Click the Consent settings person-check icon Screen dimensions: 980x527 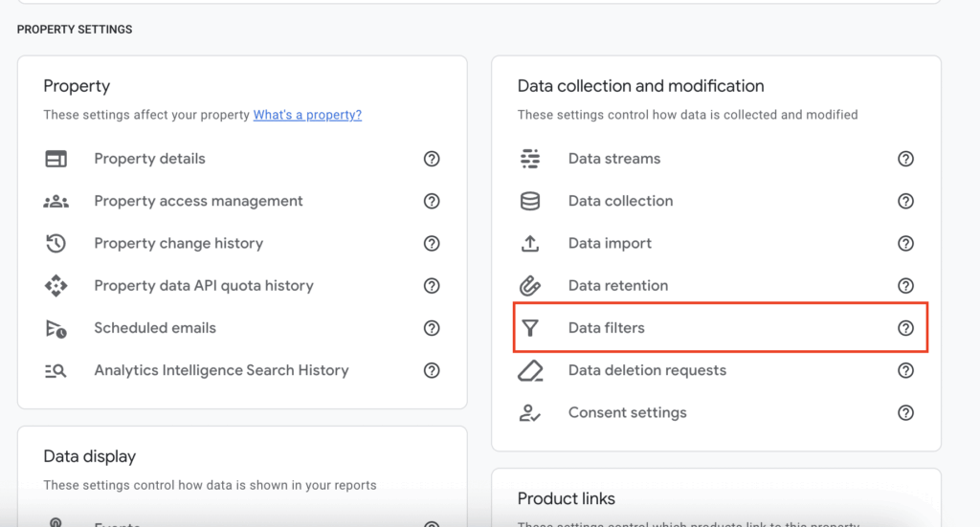click(530, 413)
